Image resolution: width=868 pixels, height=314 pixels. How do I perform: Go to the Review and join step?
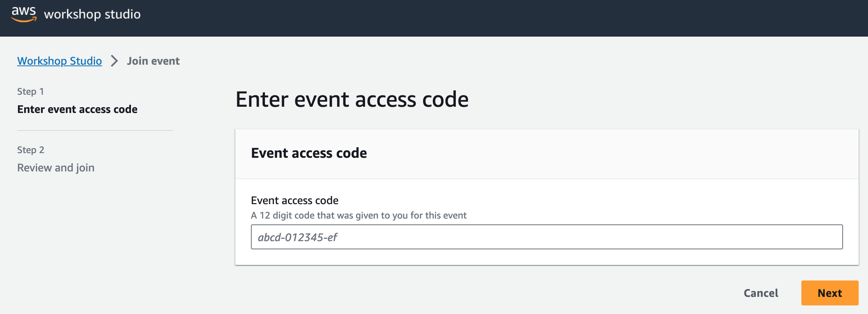[56, 168]
